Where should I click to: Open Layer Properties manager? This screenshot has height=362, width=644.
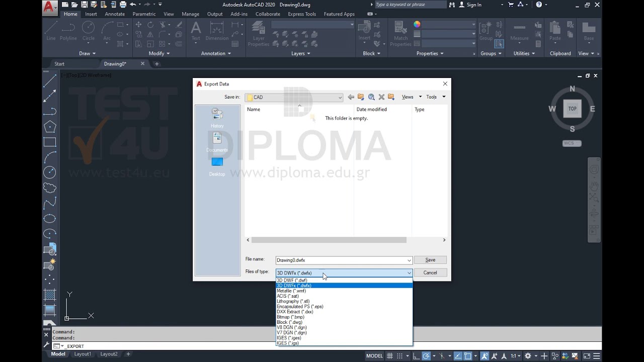[259, 34]
